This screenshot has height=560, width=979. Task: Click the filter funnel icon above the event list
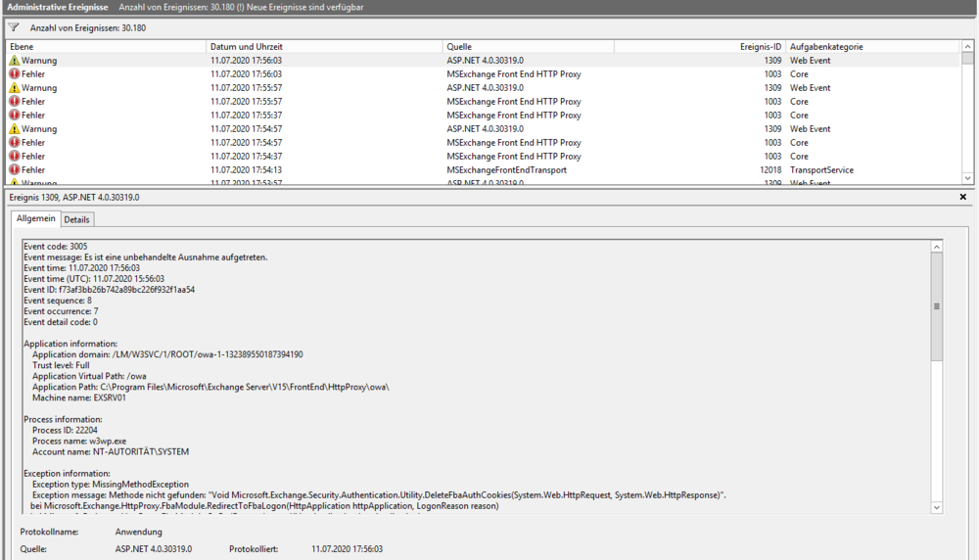[x=14, y=27]
